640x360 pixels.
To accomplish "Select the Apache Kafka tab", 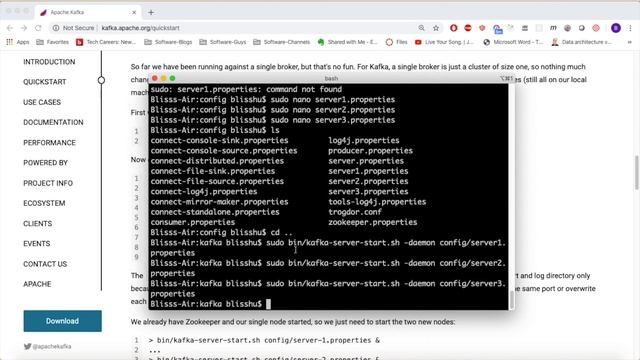I will tap(88, 12).
